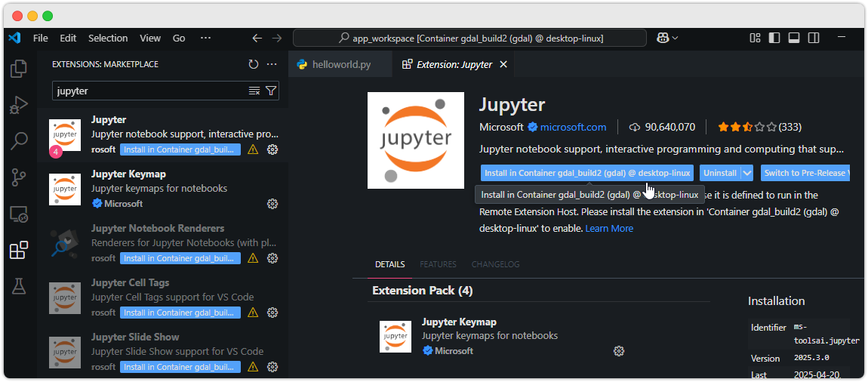Open the Search view in activity bar
Image resolution: width=868 pixels, height=382 pixels.
tap(19, 140)
